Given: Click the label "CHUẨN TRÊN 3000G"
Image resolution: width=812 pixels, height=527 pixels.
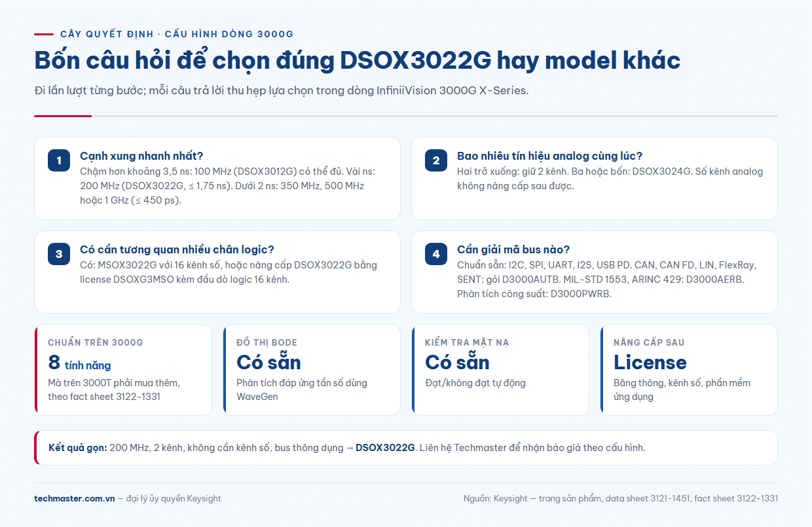Looking at the screenshot, I should point(96,342).
